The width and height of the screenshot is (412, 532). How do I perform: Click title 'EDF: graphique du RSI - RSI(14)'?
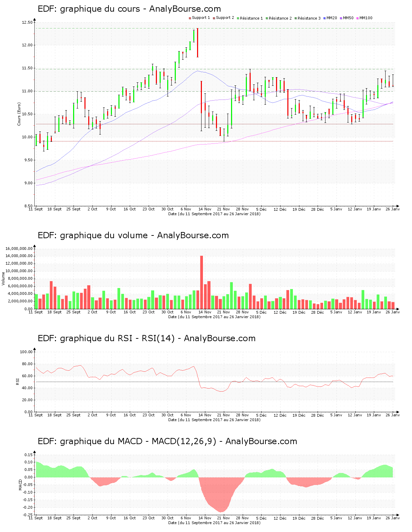(x=106, y=338)
